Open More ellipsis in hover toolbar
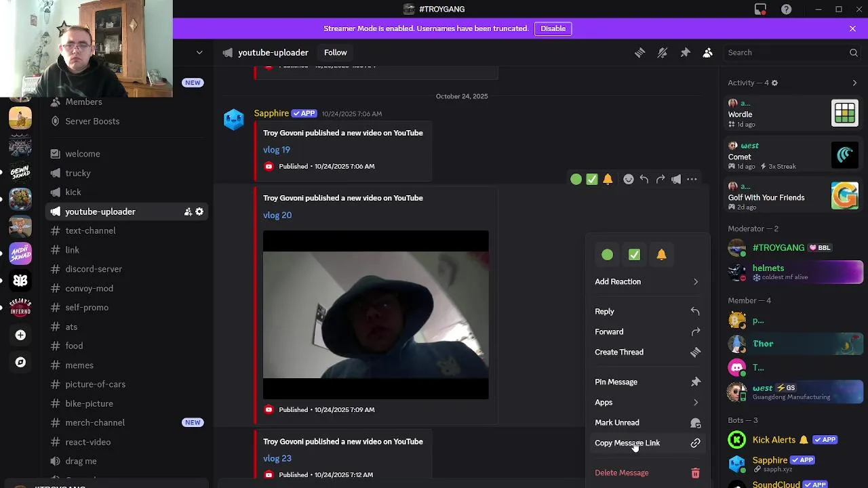 (x=692, y=180)
